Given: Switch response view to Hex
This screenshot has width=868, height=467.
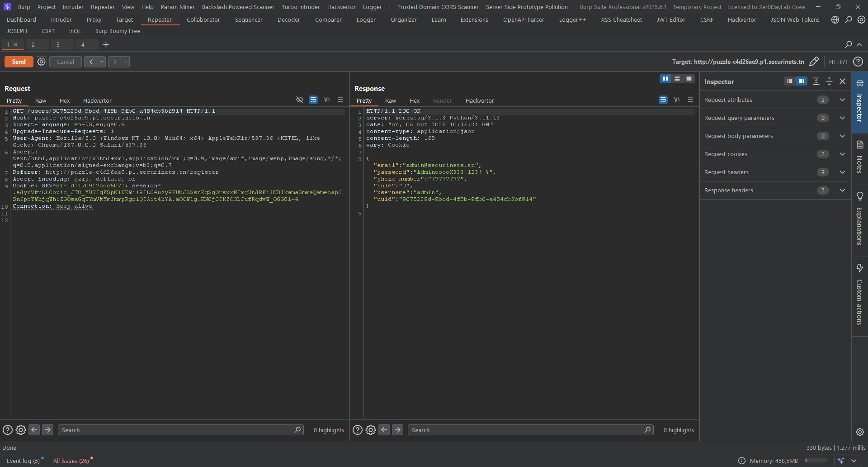Looking at the screenshot, I should click(415, 101).
